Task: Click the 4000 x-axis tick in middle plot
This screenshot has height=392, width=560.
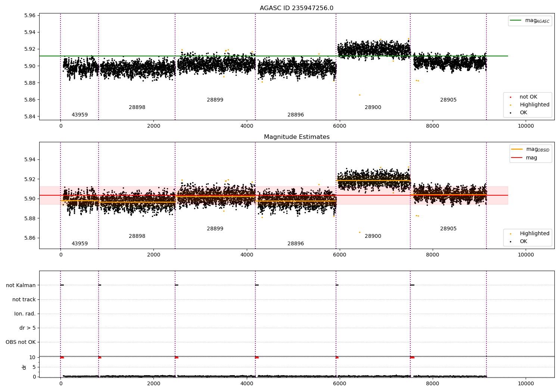Action: click(x=247, y=255)
